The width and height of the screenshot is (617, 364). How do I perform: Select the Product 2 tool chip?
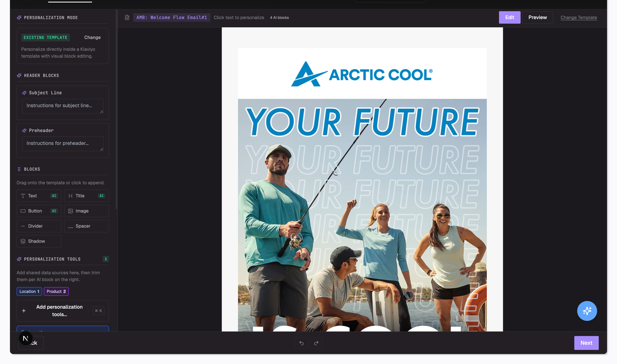(56, 291)
